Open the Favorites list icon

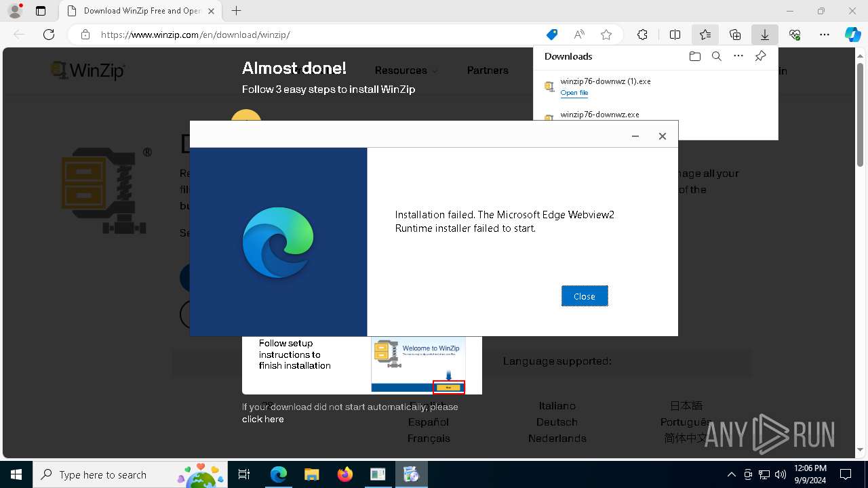point(705,35)
